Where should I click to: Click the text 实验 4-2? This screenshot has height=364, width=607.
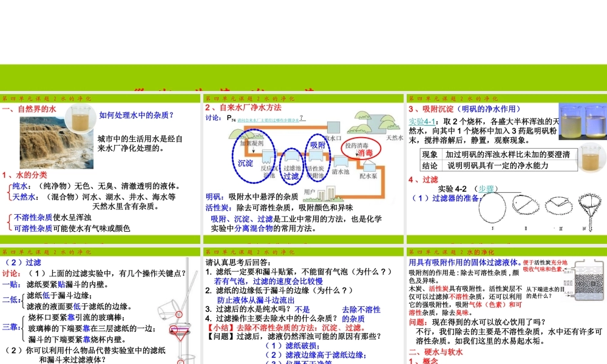452,189
